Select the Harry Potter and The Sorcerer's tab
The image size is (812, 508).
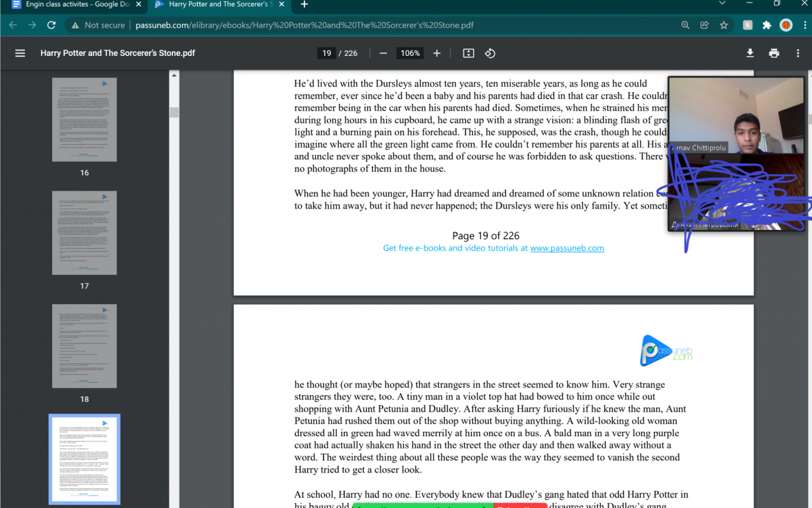[x=219, y=5]
